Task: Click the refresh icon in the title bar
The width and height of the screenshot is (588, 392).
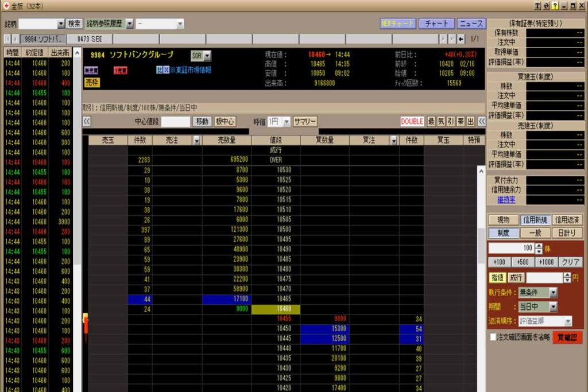Action: (x=546, y=5)
